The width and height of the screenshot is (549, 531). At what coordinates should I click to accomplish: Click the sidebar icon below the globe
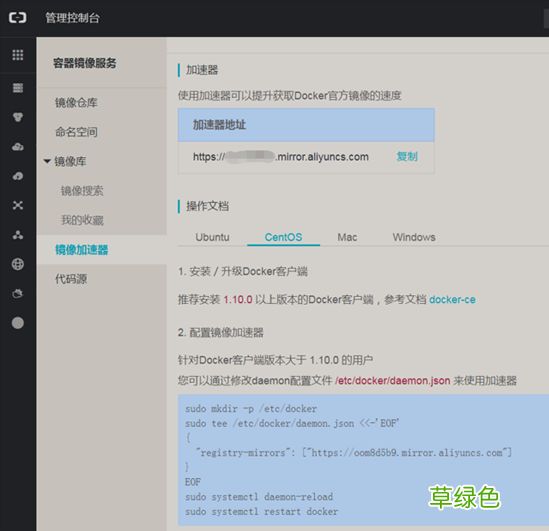pyautogui.click(x=18, y=293)
